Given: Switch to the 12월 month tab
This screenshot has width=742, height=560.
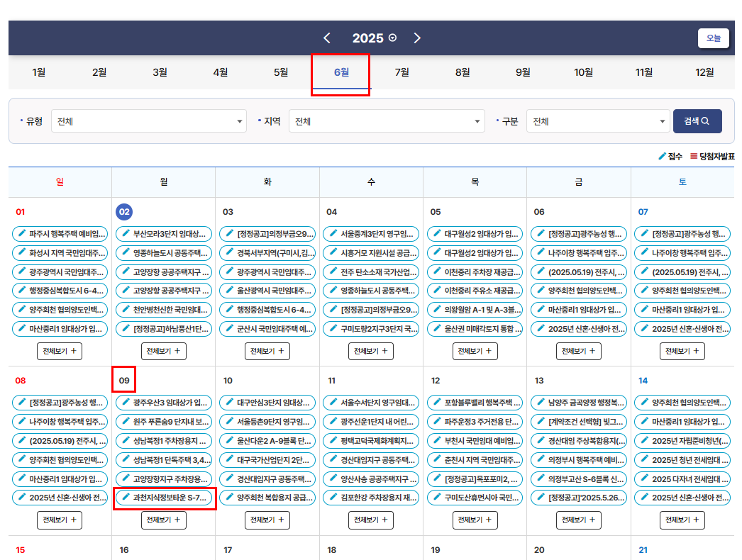Looking at the screenshot, I should 704,72.
